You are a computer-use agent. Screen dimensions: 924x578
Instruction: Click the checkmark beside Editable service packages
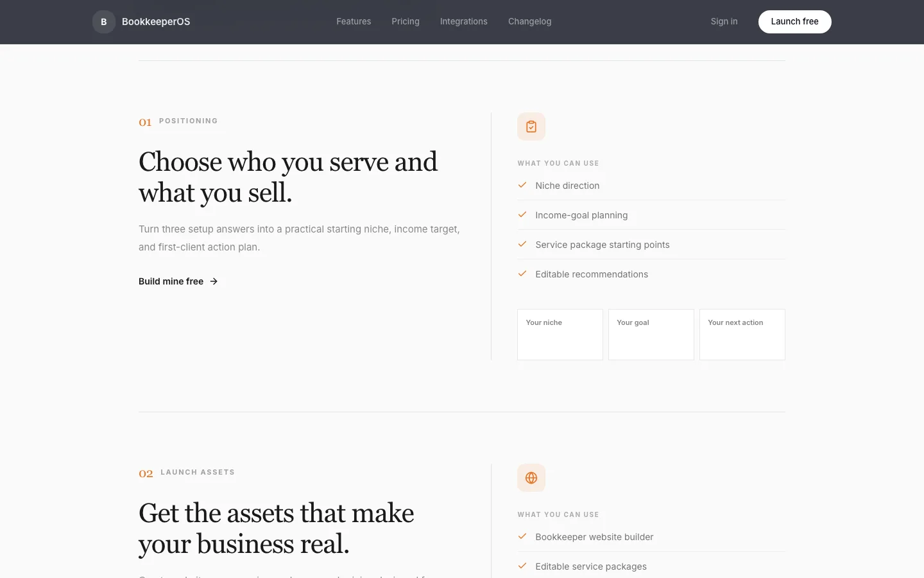(522, 566)
